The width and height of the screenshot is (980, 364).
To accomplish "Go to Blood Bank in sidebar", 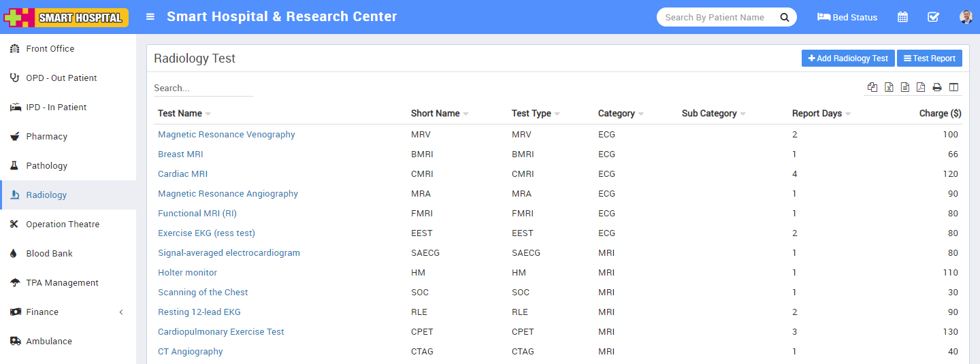I will [49, 254].
